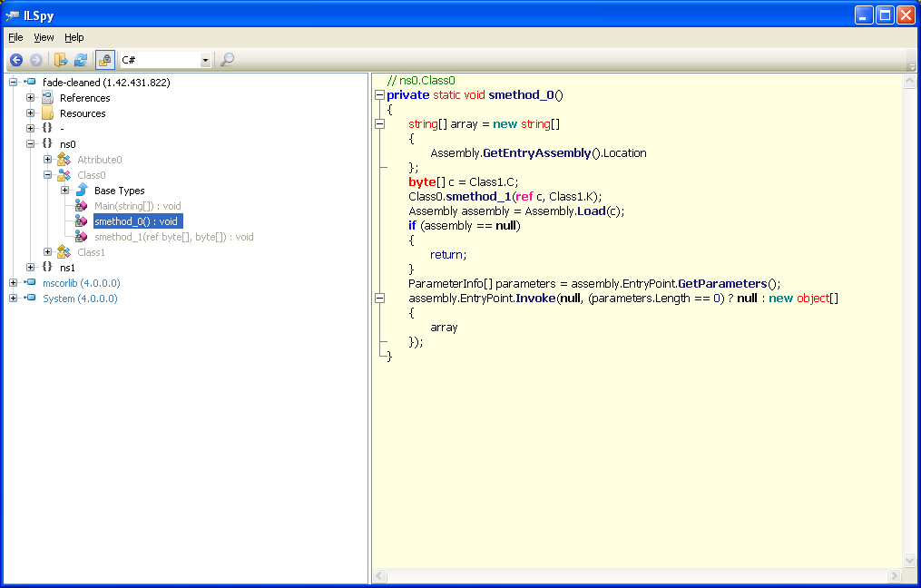Click the mscorlib assembly icon
The image size is (921, 588).
tap(30, 282)
